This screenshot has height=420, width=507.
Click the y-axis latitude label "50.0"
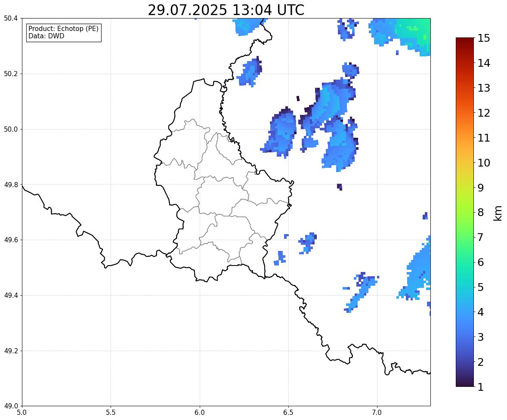11,130
